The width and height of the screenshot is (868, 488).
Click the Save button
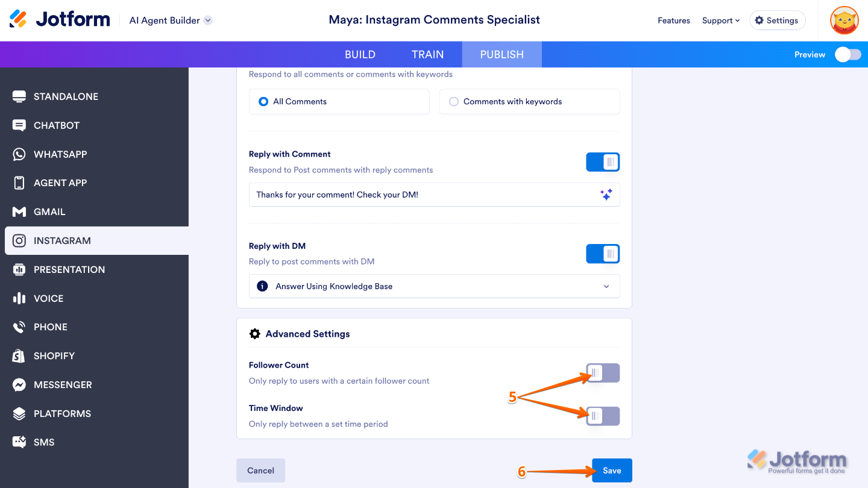pos(612,471)
